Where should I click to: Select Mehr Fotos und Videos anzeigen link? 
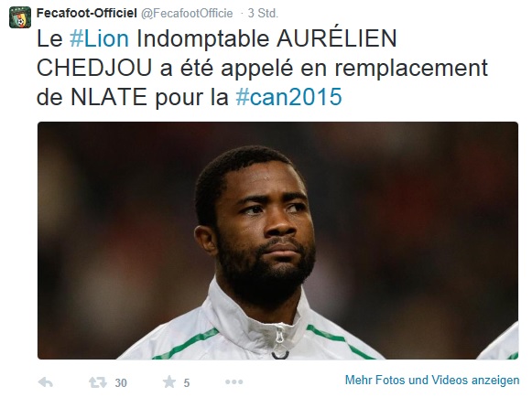(x=432, y=380)
